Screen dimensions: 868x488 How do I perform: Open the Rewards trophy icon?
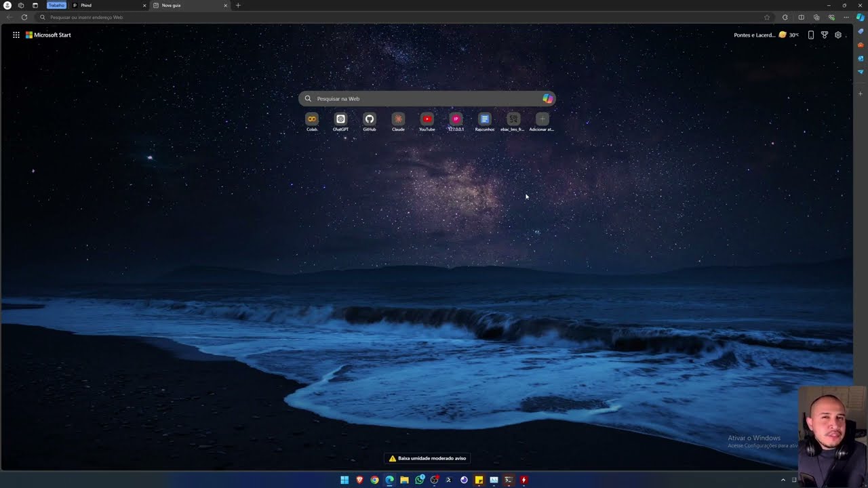pyautogui.click(x=825, y=35)
